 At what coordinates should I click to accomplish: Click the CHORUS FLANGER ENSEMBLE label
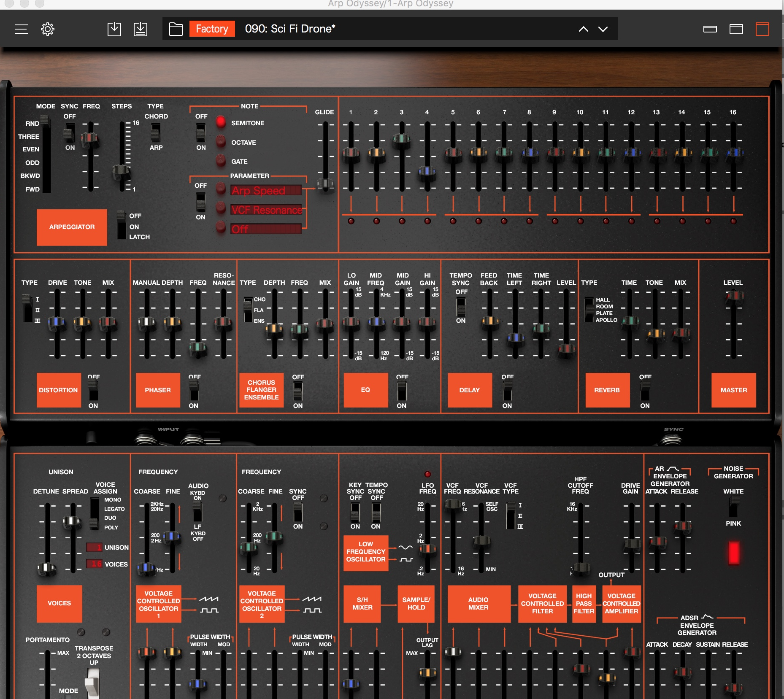point(262,390)
